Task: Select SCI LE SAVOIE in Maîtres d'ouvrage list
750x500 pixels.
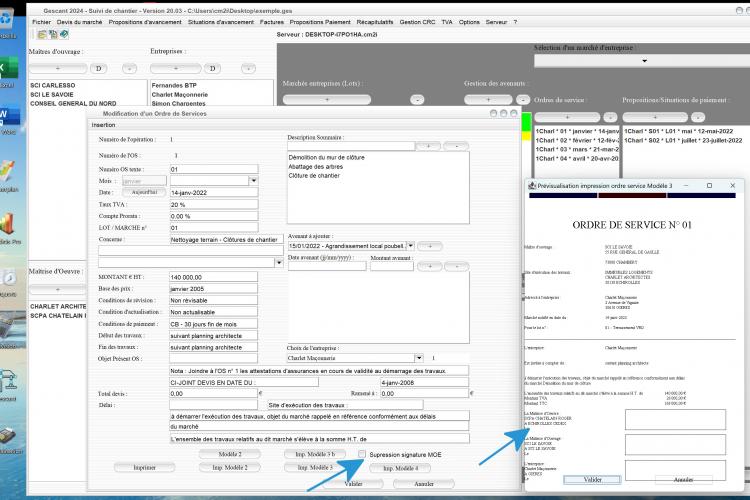Action: click(x=52, y=94)
